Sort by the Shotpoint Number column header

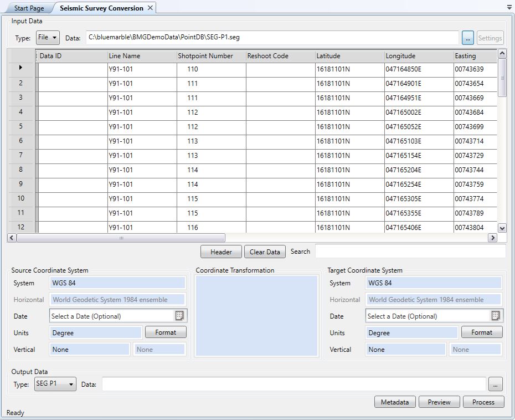tap(205, 56)
